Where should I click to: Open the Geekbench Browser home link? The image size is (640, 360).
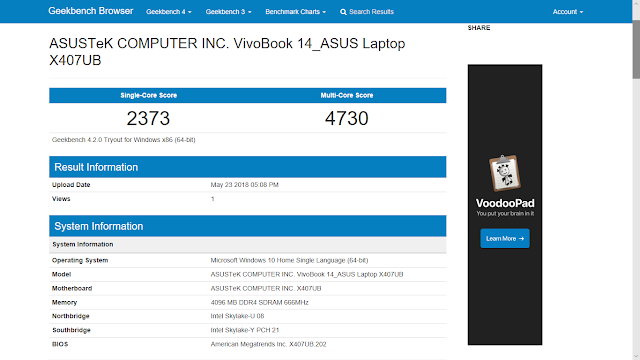[x=91, y=11]
